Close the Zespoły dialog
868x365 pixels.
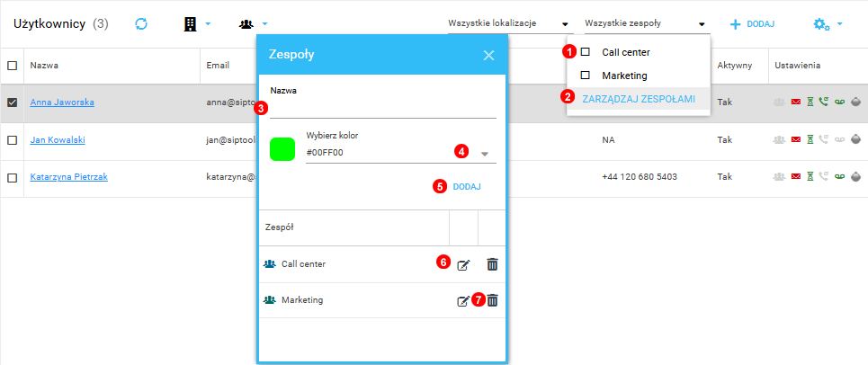[488, 55]
